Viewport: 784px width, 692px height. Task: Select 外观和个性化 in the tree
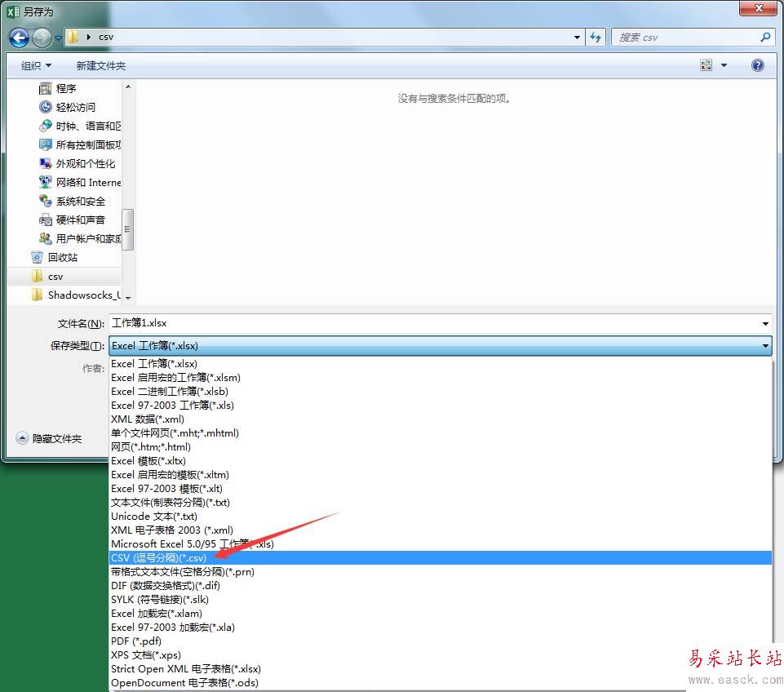point(85,163)
